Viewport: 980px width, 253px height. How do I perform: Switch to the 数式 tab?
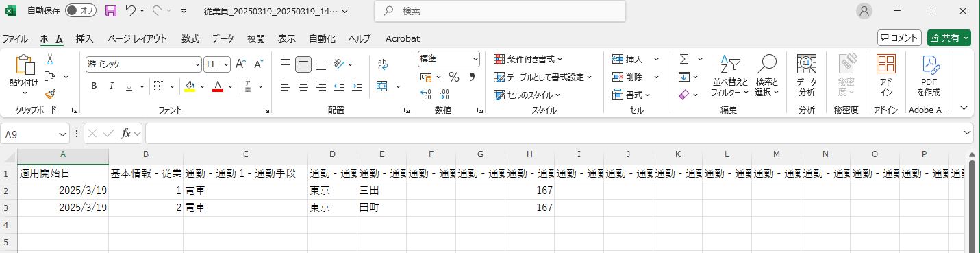click(190, 38)
